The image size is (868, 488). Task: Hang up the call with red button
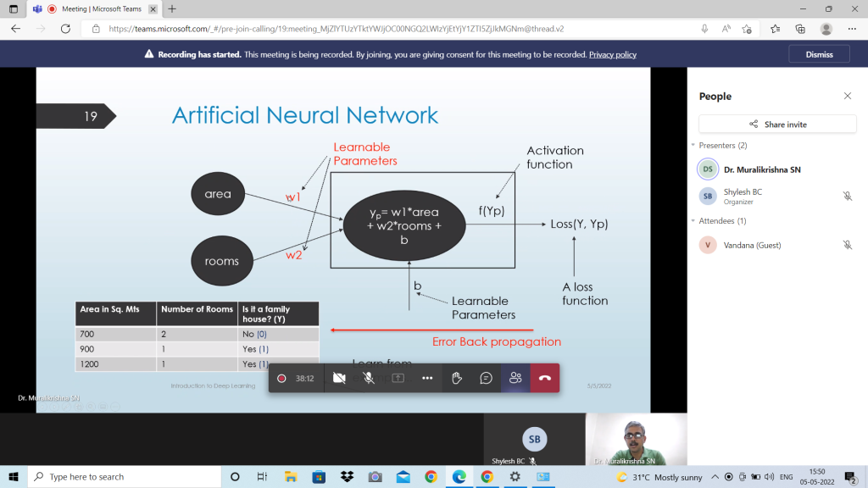pyautogui.click(x=545, y=378)
